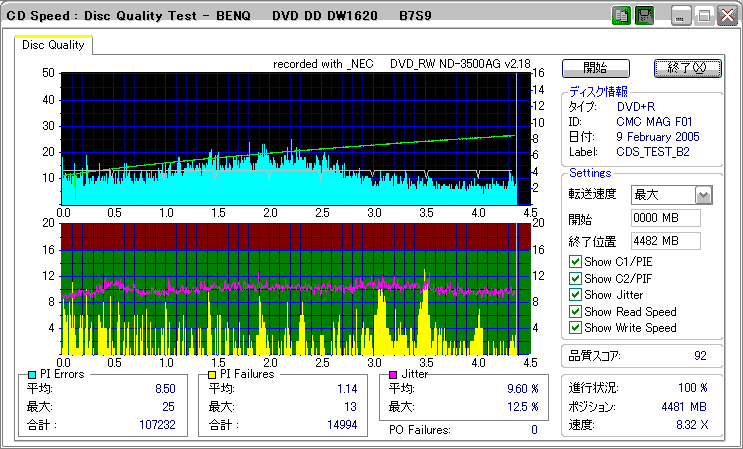This screenshot has width=743, height=449.
Task: Click the magenta Jitter legend swatch
Action: point(394,374)
